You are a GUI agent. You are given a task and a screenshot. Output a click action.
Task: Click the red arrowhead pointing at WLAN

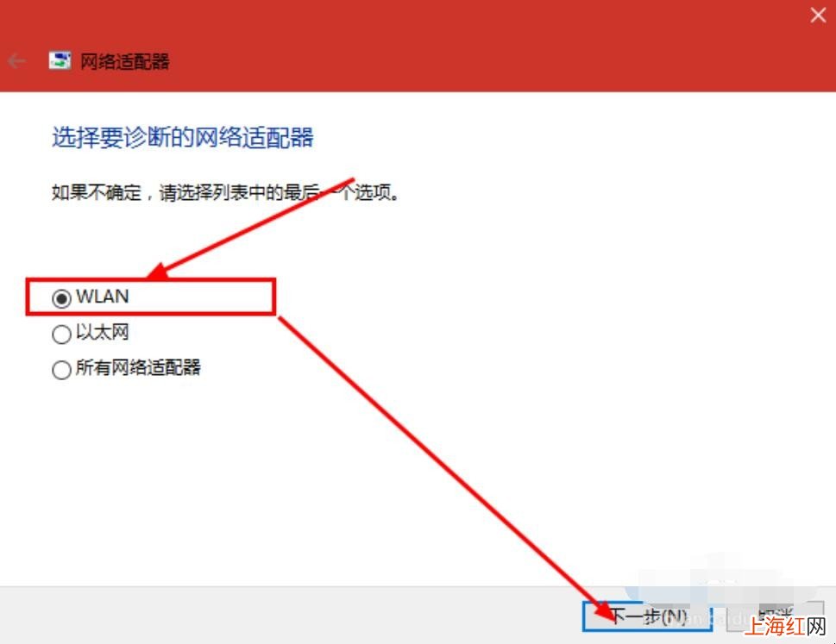[159, 271]
